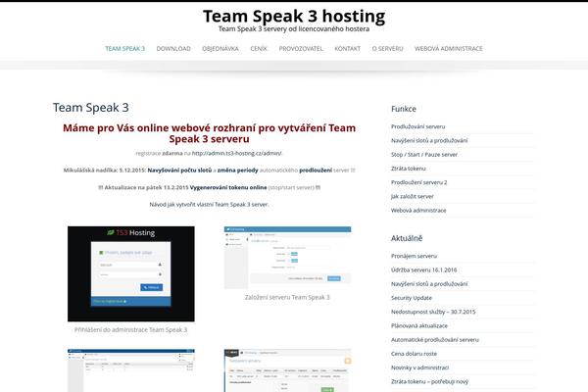The width and height of the screenshot is (588, 392).
Task: Click the Team Speak 3 hosting site title
Action: pos(294,16)
